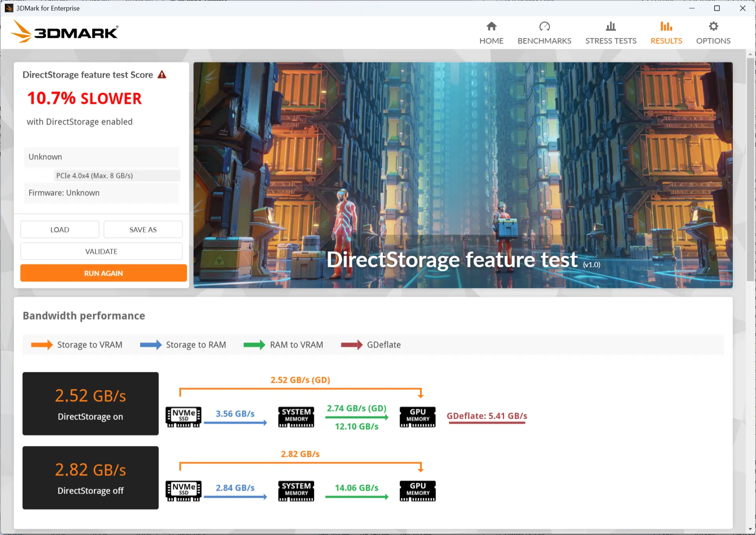Click the orange Storage to VRAM legend arrow
The height and width of the screenshot is (535, 756).
tap(42, 345)
